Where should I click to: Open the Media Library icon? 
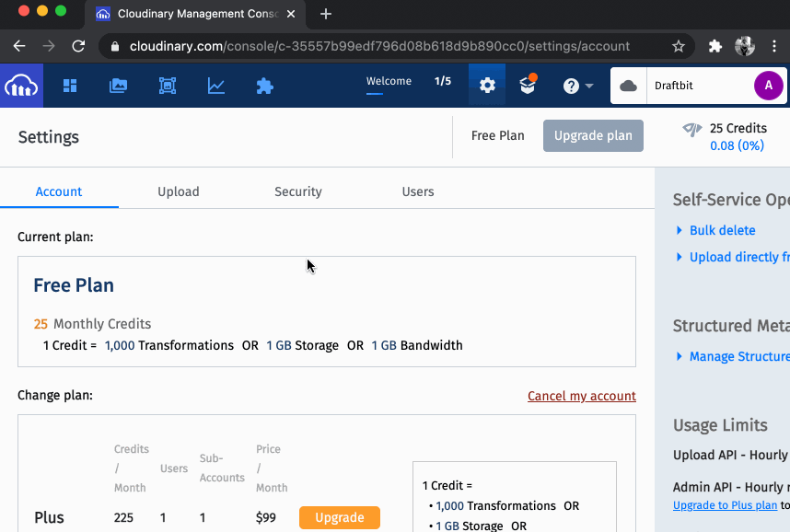point(119,86)
